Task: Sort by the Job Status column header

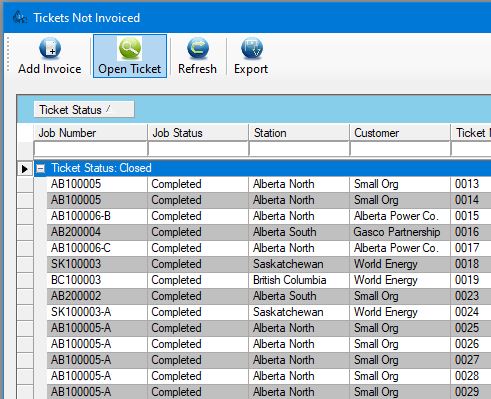Action: (x=198, y=133)
